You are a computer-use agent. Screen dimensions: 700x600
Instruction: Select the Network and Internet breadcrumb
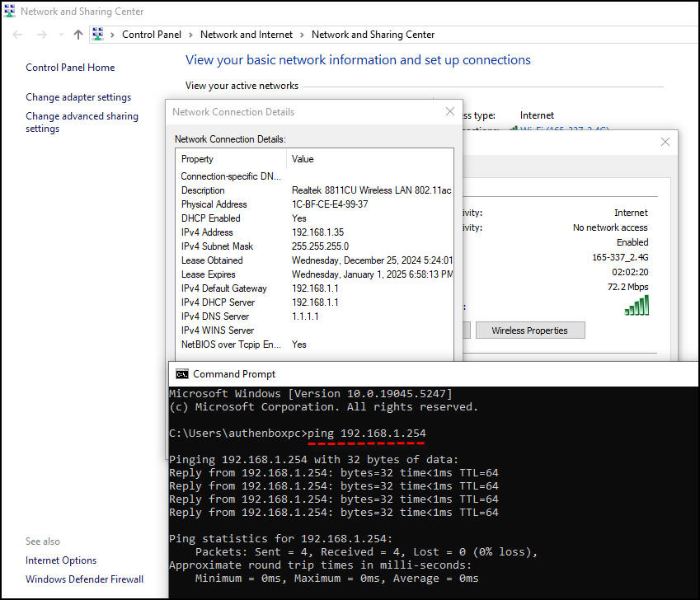point(247,35)
